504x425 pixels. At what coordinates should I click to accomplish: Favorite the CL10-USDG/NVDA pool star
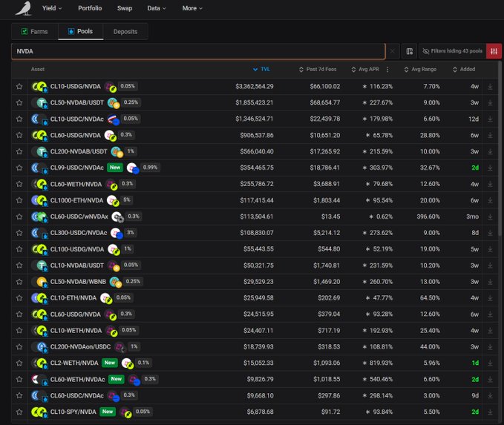tap(19, 87)
